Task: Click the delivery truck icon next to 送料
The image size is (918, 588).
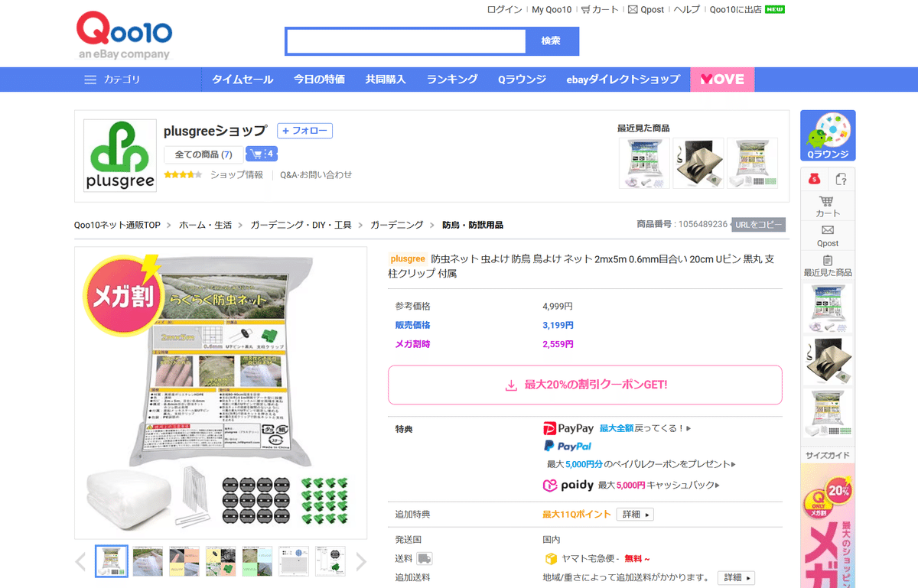Action: tap(424, 559)
